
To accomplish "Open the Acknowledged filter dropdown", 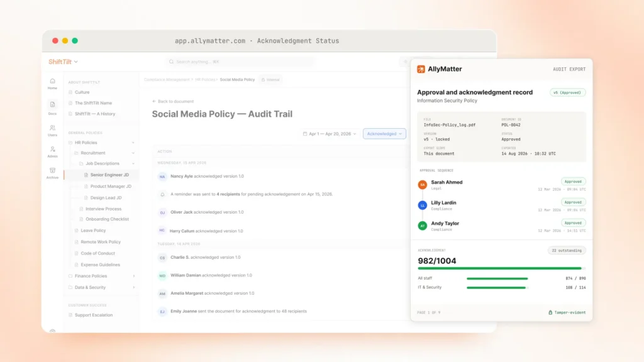I will 384,134.
